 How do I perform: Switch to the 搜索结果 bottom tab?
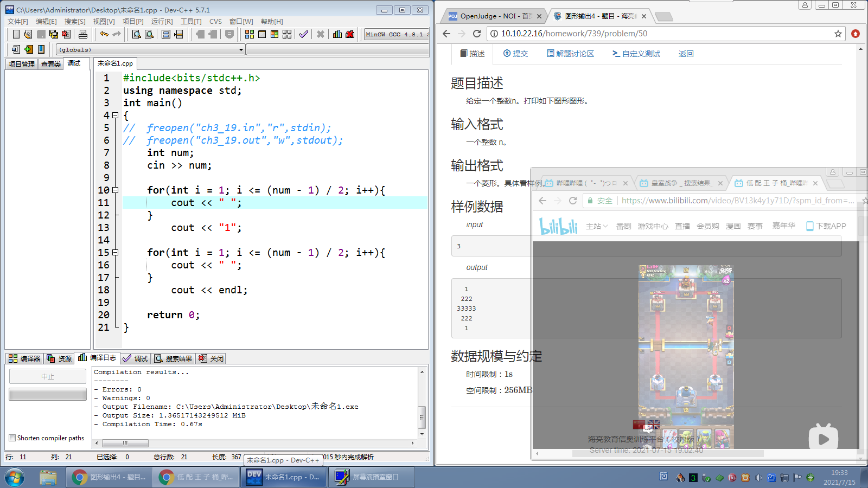click(x=173, y=358)
